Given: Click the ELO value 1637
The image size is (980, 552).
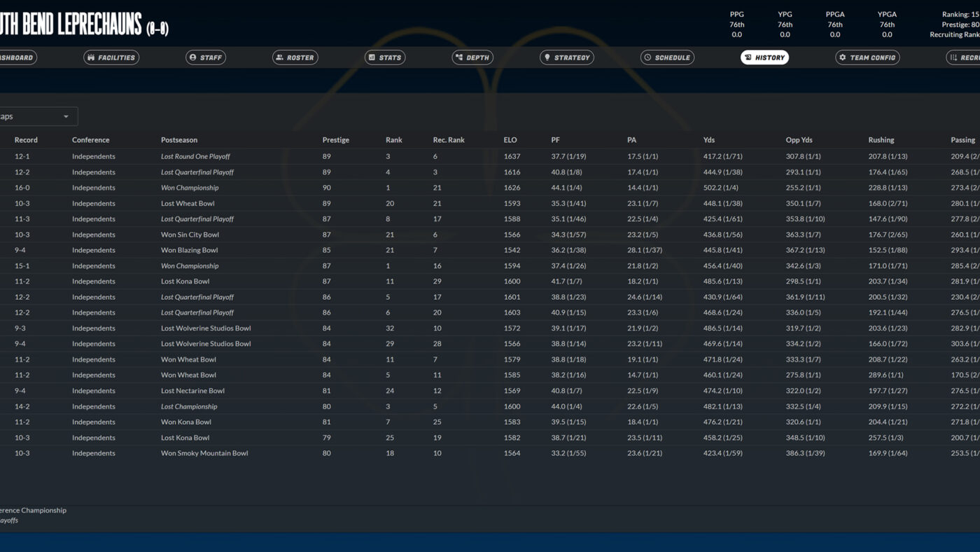Looking at the screenshot, I should [512, 157].
